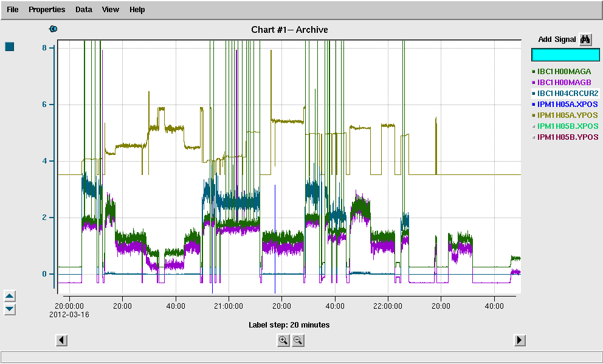Screen dimensions: 603x364
Task: Open the View menu
Action: pyautogui.click(x=111, y=10)
